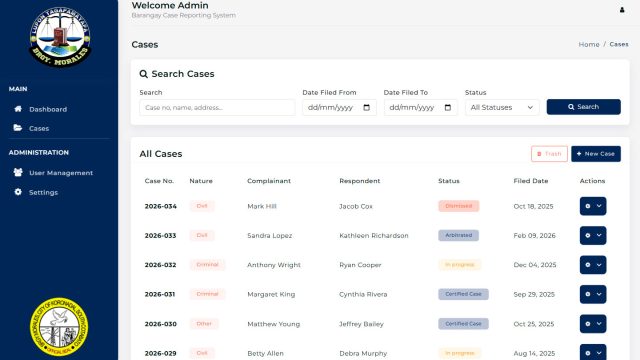Click the blue Search button
The width and height of the screenshot is (640, 360).
(584, 107)
